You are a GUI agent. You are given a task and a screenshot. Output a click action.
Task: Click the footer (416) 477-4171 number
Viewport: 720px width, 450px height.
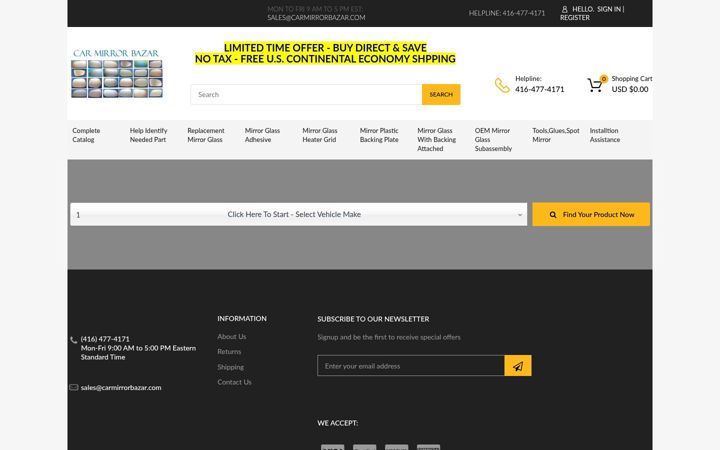point(105,339)
